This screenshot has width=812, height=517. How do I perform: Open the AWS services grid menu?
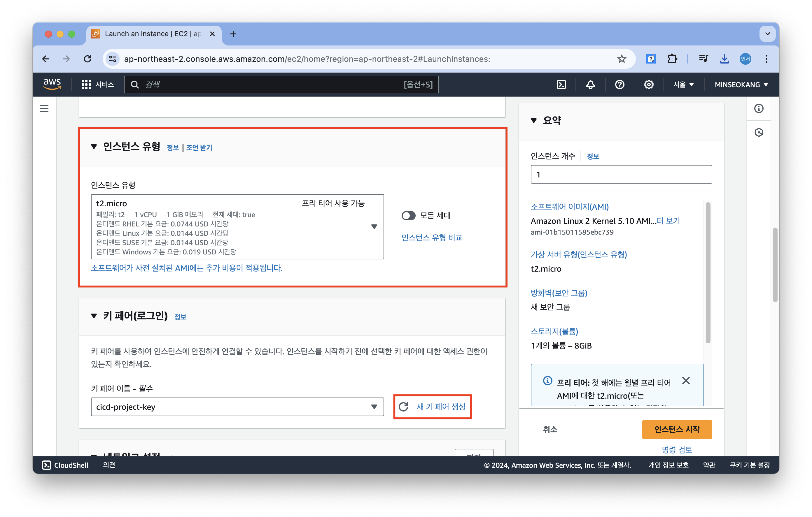point(86,85)
